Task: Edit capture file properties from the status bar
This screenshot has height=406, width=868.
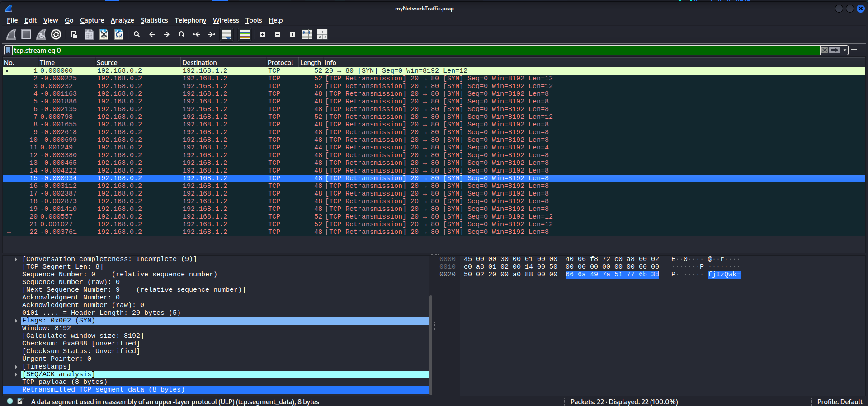Action: click(20, 401)
